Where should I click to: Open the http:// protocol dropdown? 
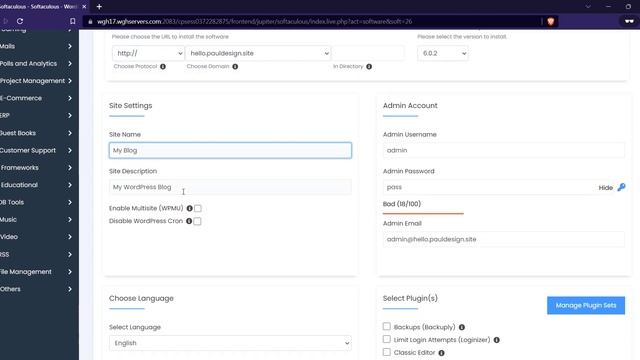tap(148, 53)
